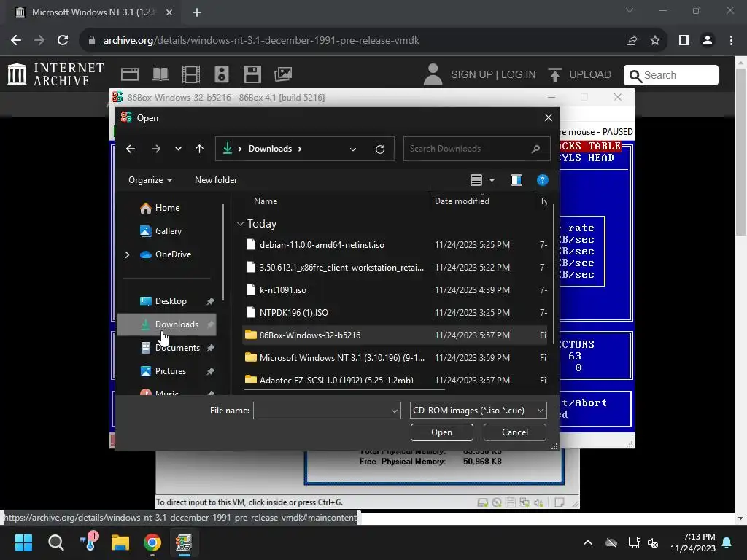This screenshot has height=560, width=747.
Task: Create a New folder
Action: tap(216, 180)
